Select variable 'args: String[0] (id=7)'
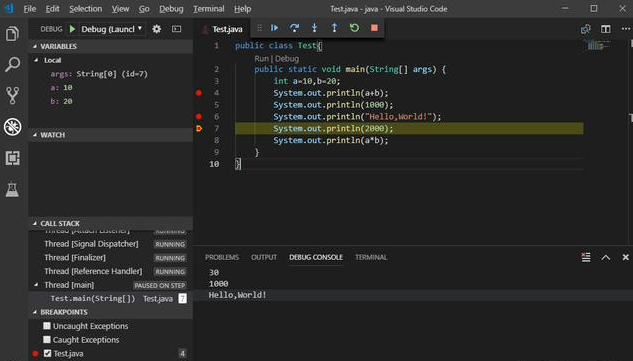 click(x=99, y=74)
